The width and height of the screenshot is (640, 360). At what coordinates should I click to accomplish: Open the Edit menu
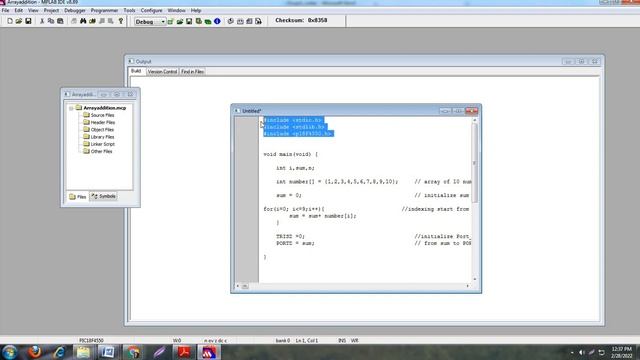coord(19,10)
